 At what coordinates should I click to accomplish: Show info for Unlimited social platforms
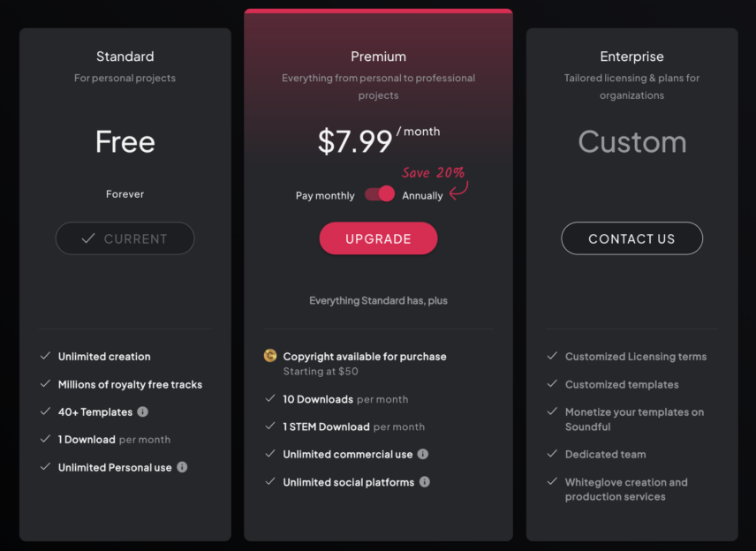[425, 482]
